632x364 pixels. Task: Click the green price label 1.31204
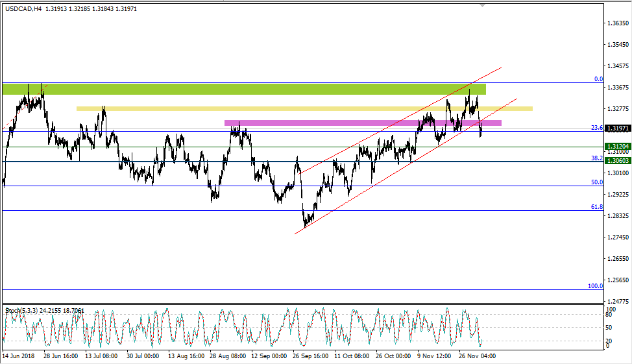coord(618,147)
